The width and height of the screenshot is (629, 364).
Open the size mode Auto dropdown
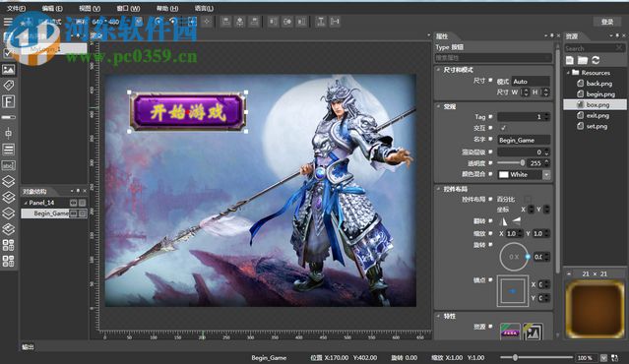tap(531, 82)
